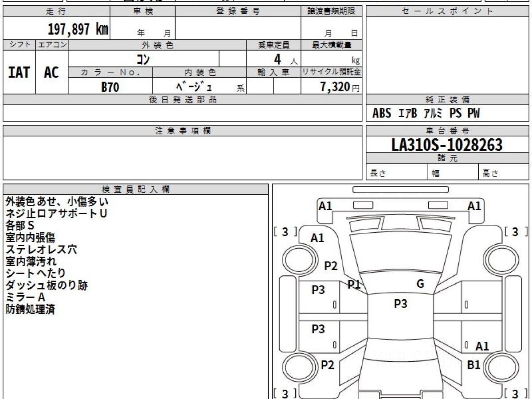Select the AC air conditioner value
The image size is (532, 399).
tap(51, 72)
